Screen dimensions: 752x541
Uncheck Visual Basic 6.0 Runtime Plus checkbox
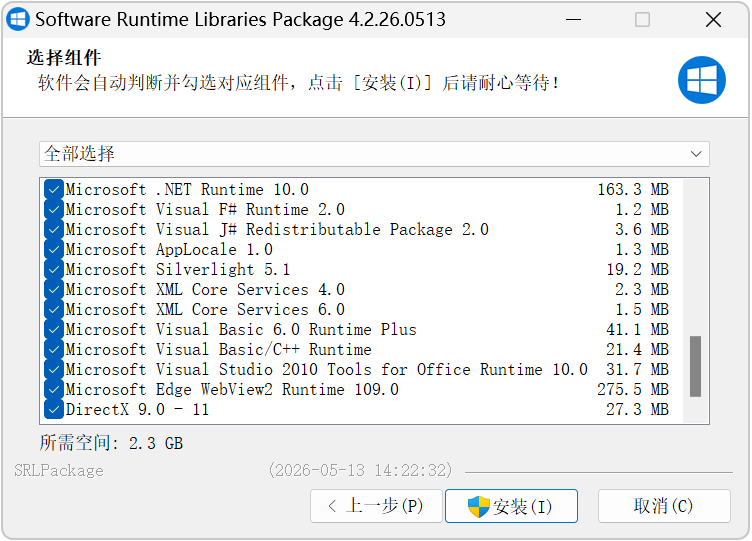[x=54, y=329]
